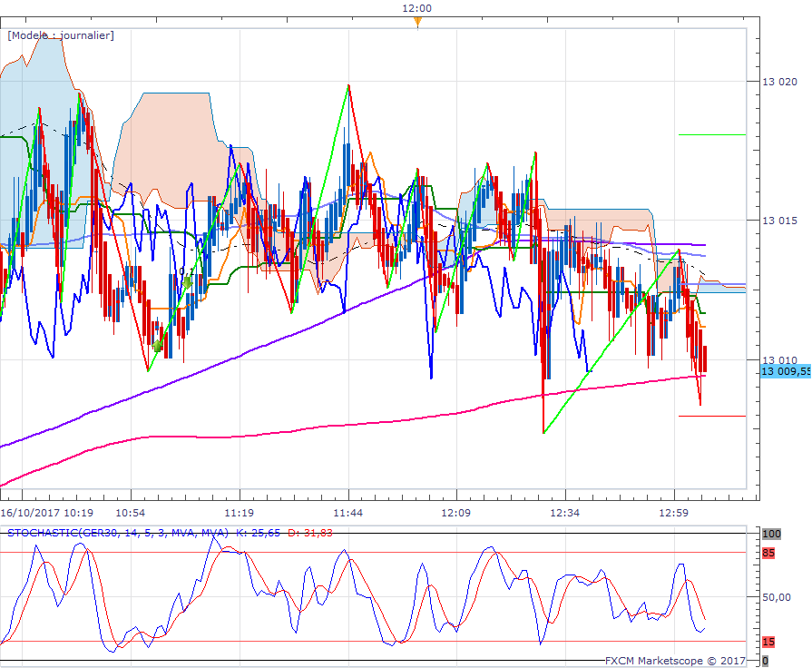Select the current price tag 13 009,55
Image resolution: width=812 pixels, height=668 pixels.
785,371
